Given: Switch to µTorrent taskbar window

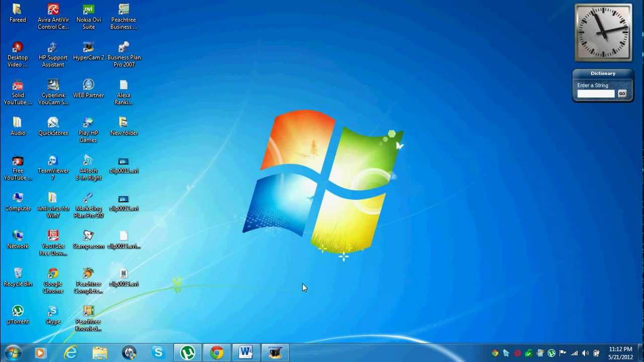Looking at the screenshot, I should 188,353.
